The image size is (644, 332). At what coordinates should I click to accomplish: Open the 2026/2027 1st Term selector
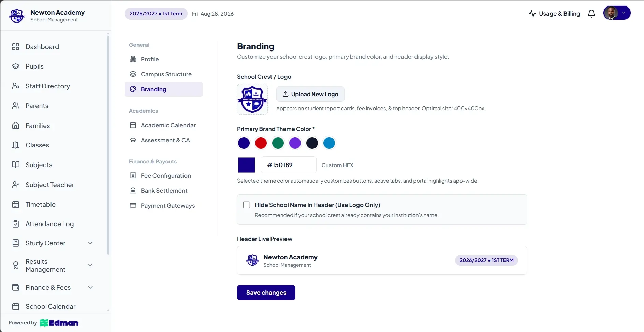coord(156,14)
